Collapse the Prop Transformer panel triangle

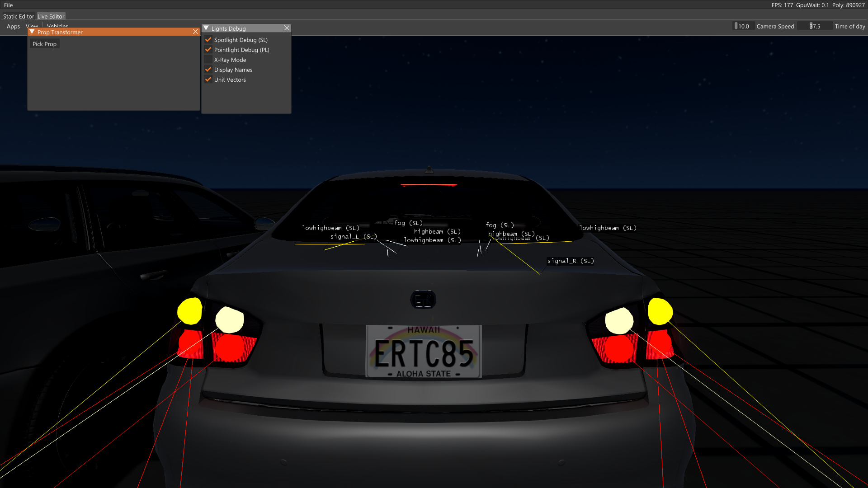coord(32,32)
